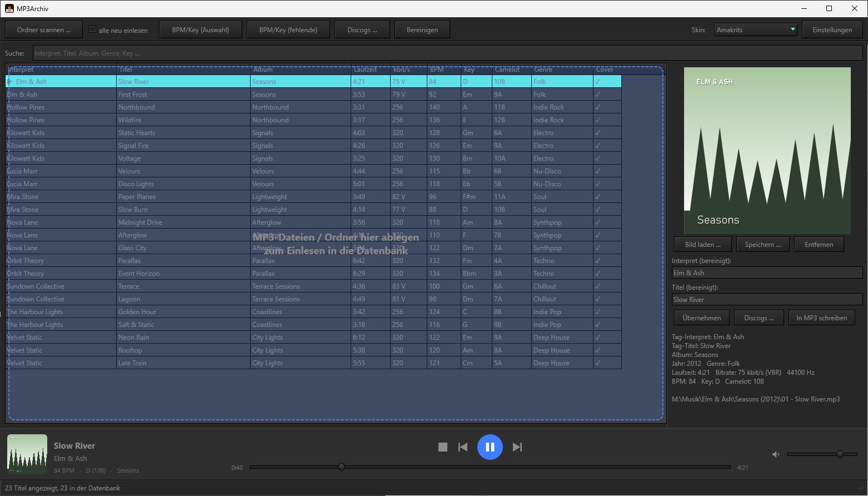The height and width of the screenshot is (496, 868).
Task: Select the 'Static Hearts' track
Action: coord(313,133)
